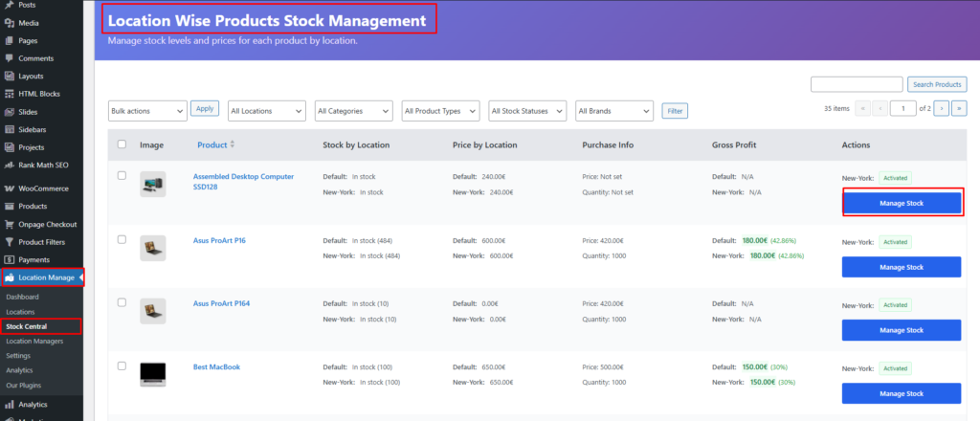Go to next page arrow in pagination
This screenshot has width=980, height=421.
[941, 109]
